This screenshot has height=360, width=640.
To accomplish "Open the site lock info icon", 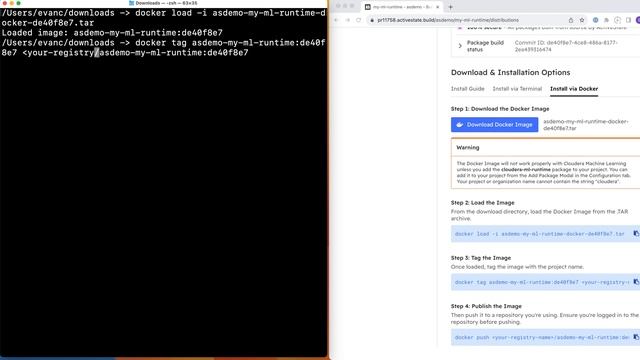I will pyautogui.click(x=372, y=20).
